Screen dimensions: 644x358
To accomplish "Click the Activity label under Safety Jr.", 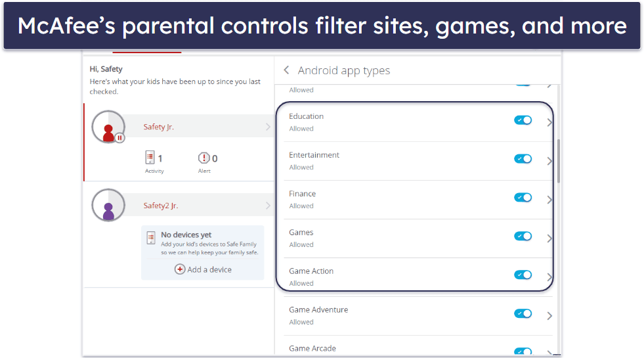I will 154,171.
